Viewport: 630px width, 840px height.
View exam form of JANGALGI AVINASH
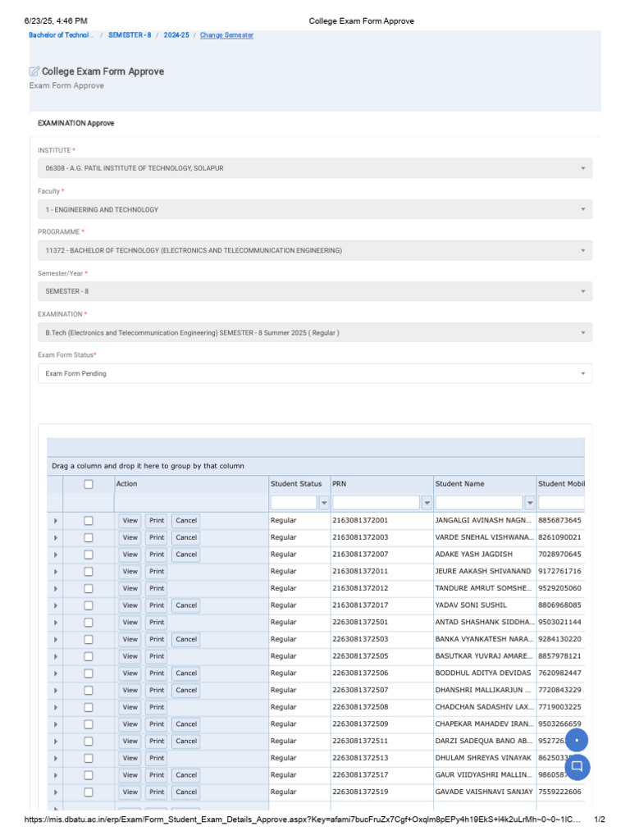130,520
